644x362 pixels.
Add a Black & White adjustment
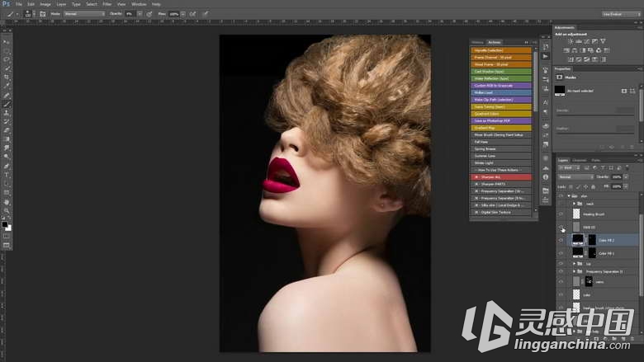coord(582,50)
